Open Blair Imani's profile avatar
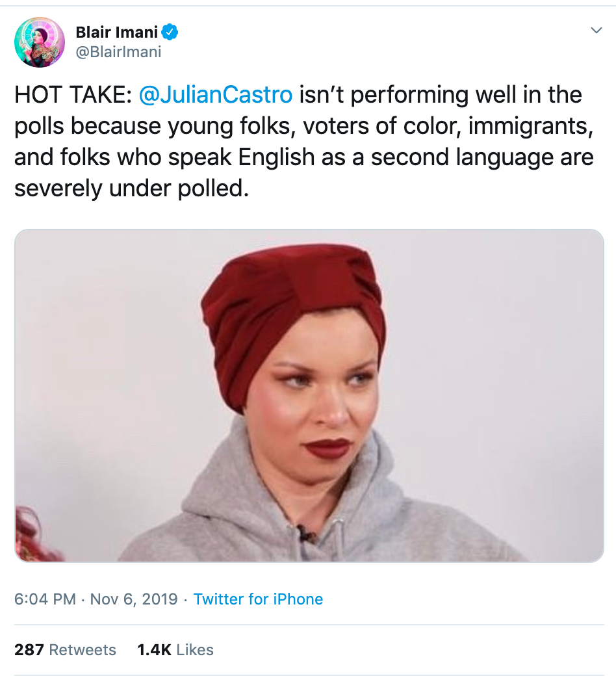This screenshot has height=676, width=616. [40, 42]
